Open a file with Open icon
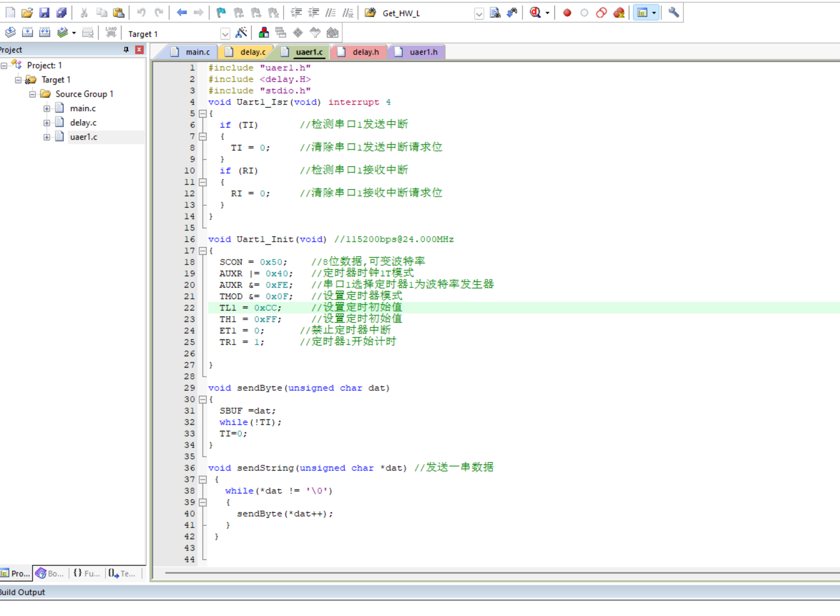This screenshot has width=840, height=616. (x=27, y=13)
